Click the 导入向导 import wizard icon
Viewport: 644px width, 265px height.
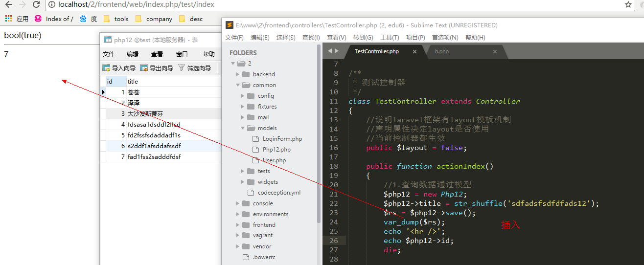pos(106,68)
